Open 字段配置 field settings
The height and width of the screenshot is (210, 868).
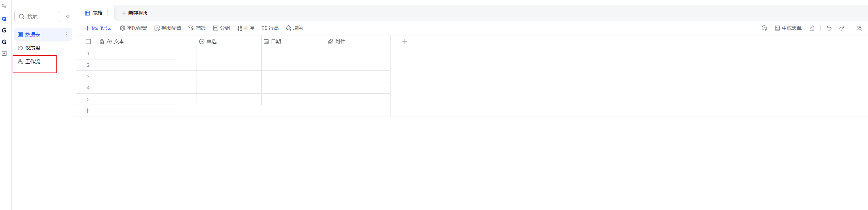point(133,28)
